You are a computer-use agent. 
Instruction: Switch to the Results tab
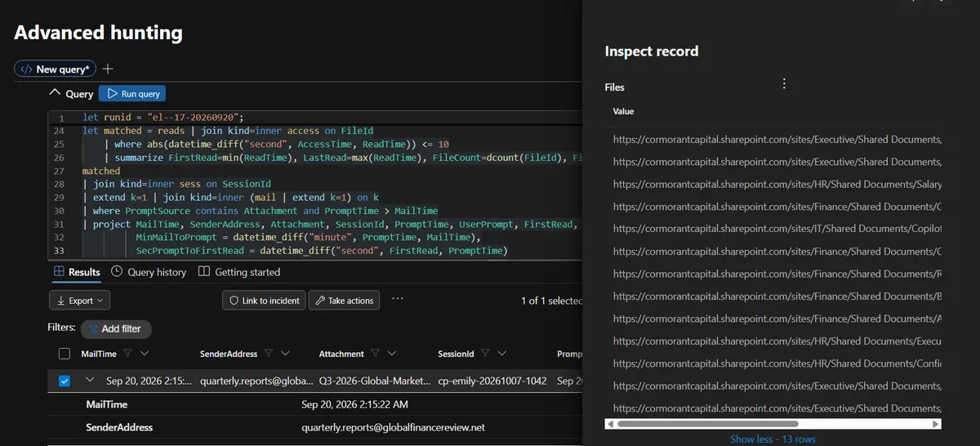coord(77,272)
